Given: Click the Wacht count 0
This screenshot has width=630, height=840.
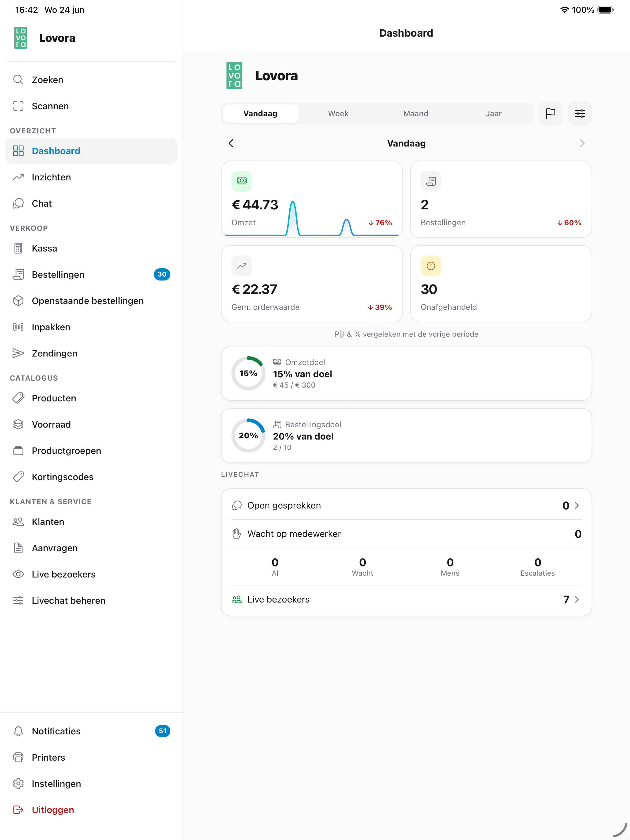Looking at the screenshot, I should (363, 562).
